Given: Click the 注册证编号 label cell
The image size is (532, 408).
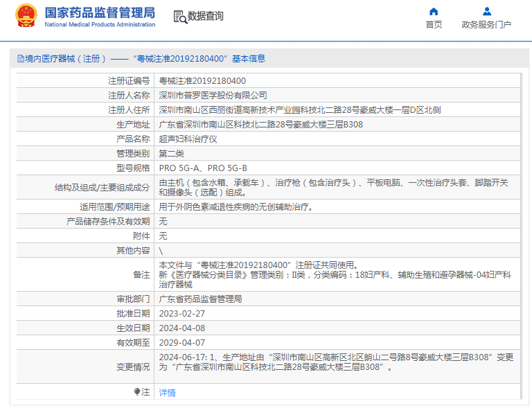Looking at the screenshot, I should point(85,81).
